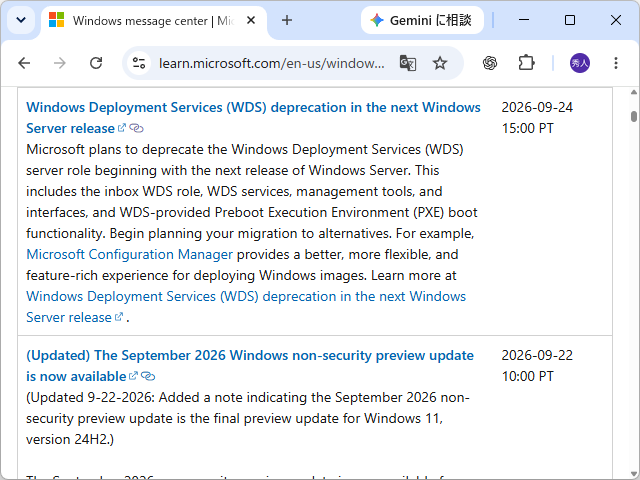The image size is (640, 480).
Task: Maximize the Chrome window
Action: pos(570,20)
